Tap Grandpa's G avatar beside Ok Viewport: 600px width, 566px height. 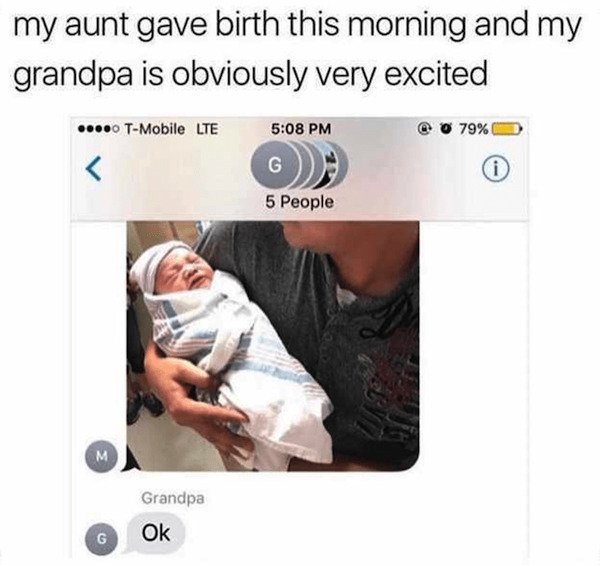(x=101, y=539)
